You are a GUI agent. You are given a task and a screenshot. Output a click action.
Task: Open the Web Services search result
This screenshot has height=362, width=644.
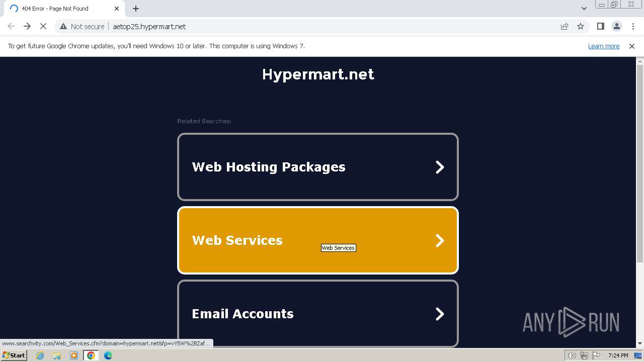pyautogui.click(x=317, y=240)
